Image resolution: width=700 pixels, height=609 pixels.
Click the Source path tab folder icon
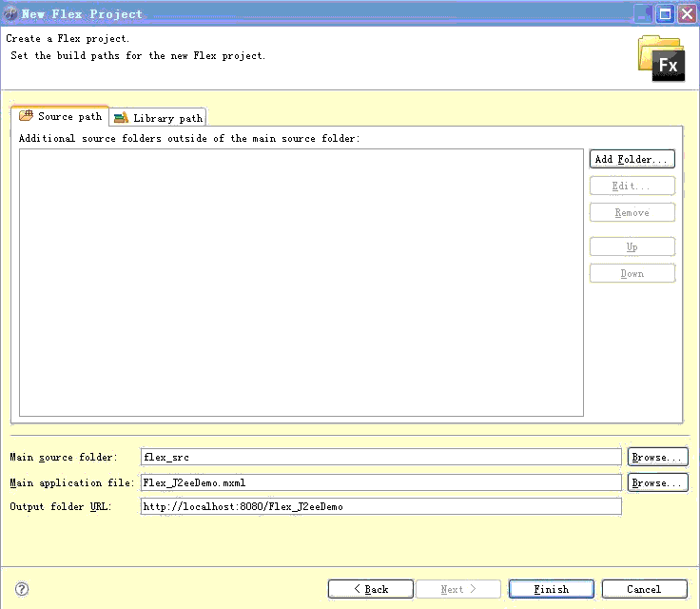click(26, 116)
